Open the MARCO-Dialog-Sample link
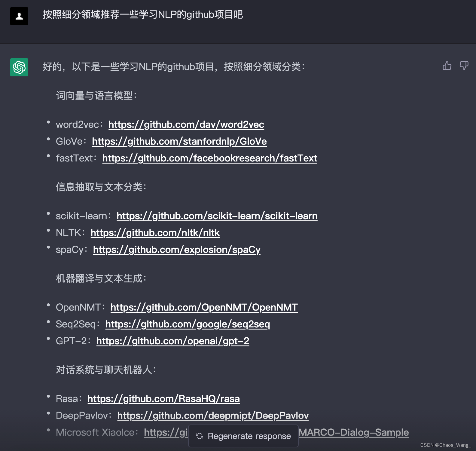476x451 pixels. 354,432
